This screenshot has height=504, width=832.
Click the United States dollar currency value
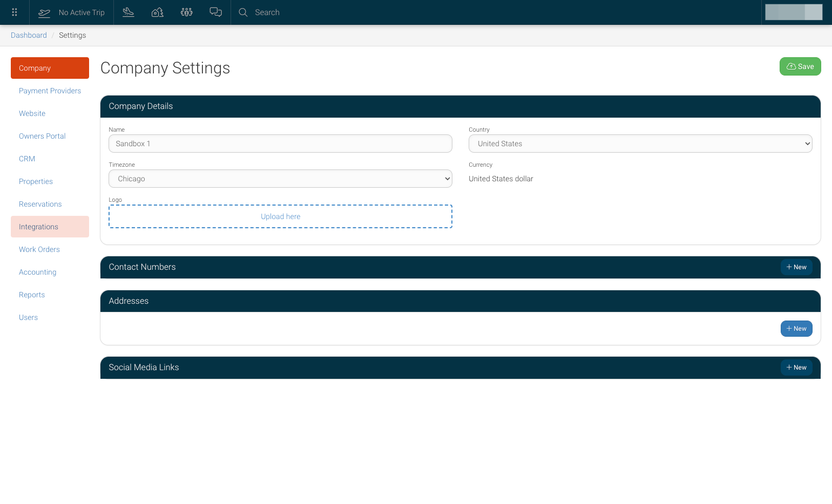tap(501, 179)
